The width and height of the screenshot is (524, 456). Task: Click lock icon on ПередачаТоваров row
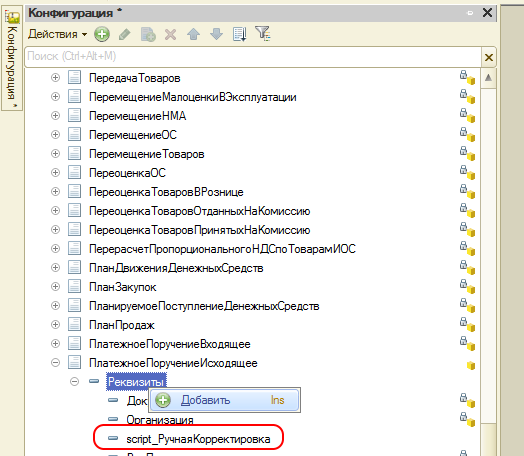pyautogui.click(x=463, y=75)
